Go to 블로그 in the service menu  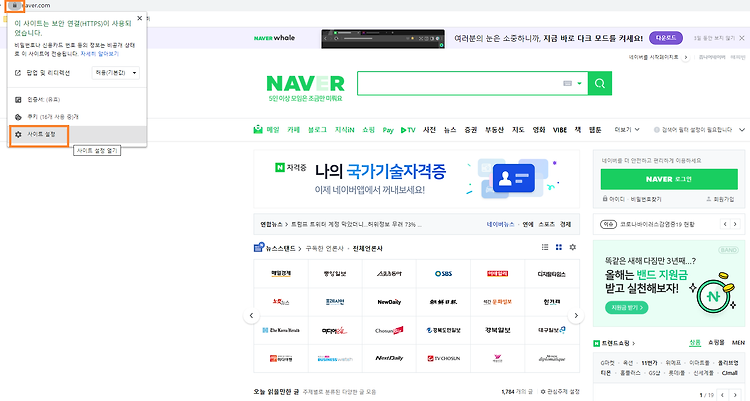pyautogui.click(x=317, y=130)
